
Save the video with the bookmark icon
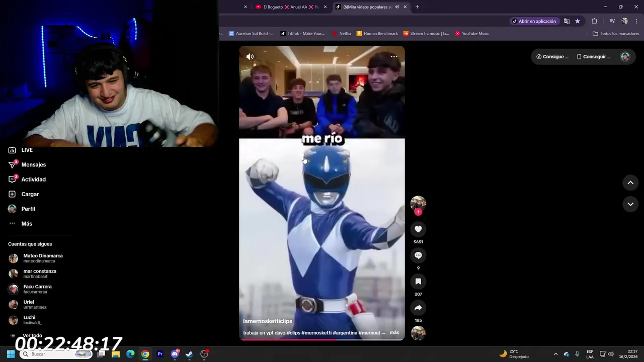click(x=418, y=282)
